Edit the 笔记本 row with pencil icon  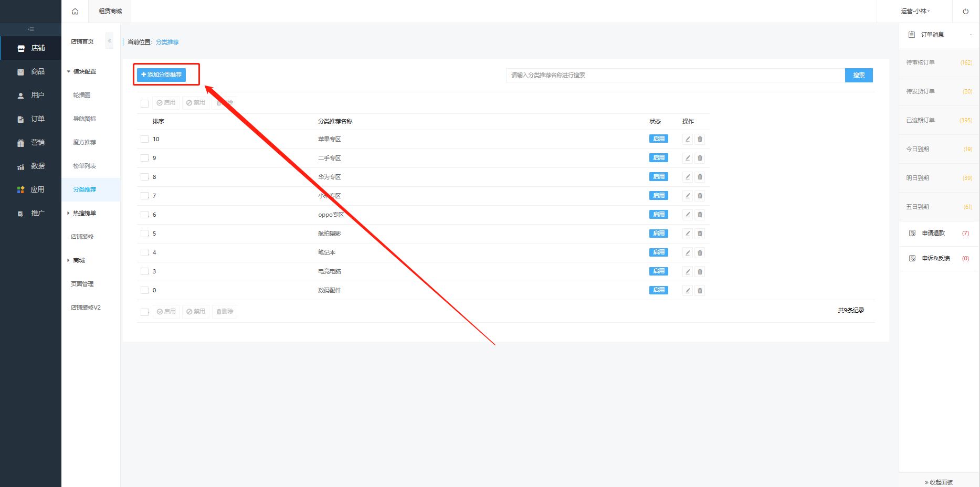pos(688,252)
